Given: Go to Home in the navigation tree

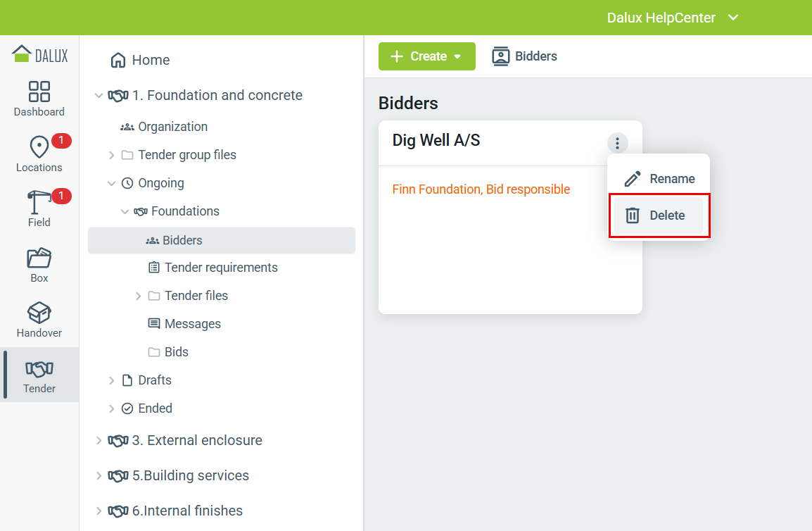Looking at the screenshot, I should point(150,60).
